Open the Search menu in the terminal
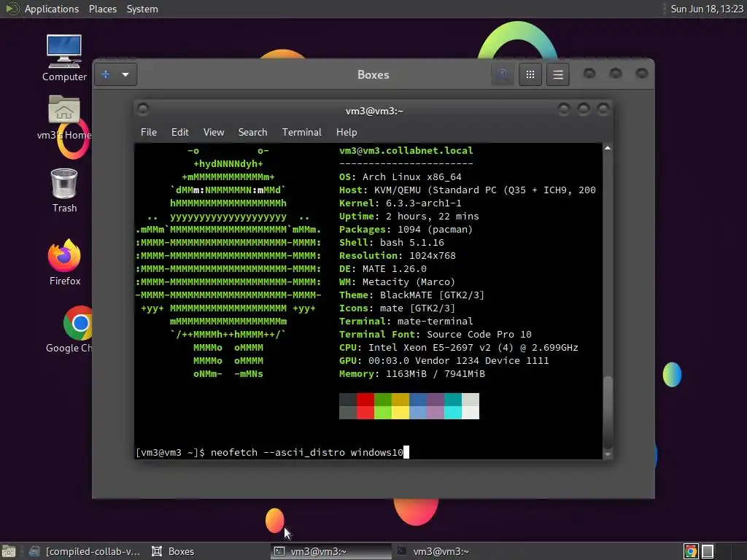Image resolution: width=747 pixels, height=560 pixels. [252, 132]
